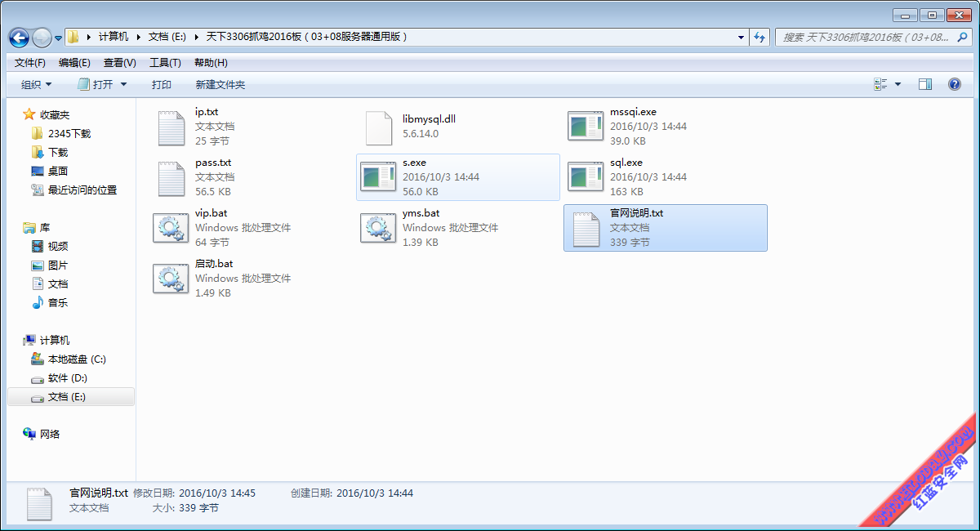This screenshot has height=531, width=980.
Task: Open the 帮助(H) menu
Action: pyautogui.click(x=211, y=63)
